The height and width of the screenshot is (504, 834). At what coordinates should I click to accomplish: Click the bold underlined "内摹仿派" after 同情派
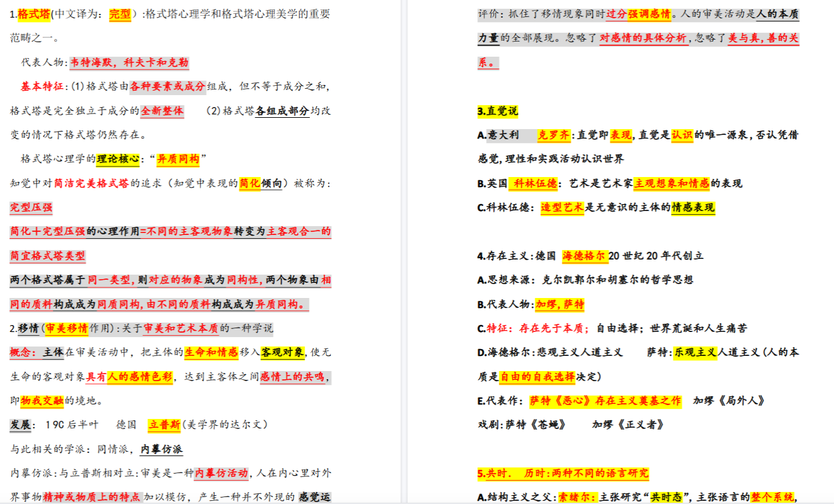tap(161, 449)
